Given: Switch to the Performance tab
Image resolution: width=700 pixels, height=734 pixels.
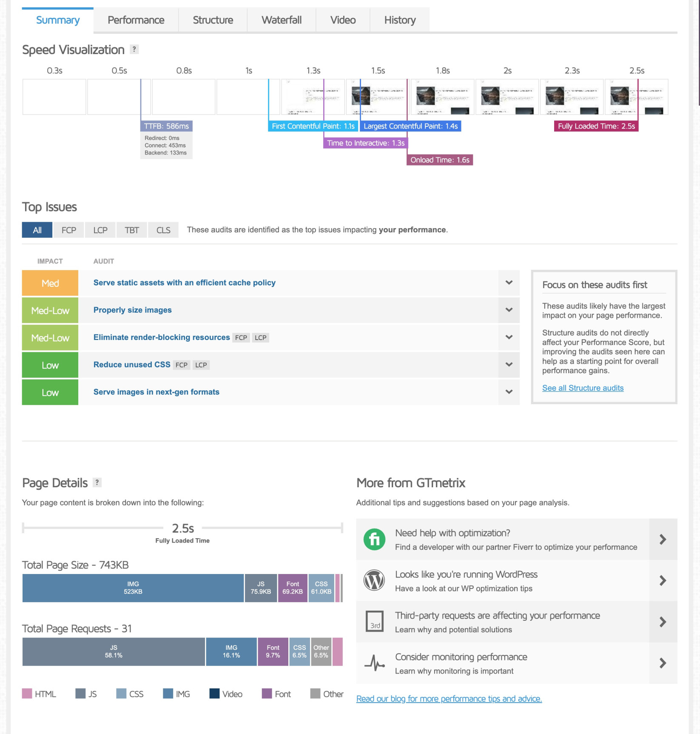Looking at the screenshot, I should click(x=136, y=20).
